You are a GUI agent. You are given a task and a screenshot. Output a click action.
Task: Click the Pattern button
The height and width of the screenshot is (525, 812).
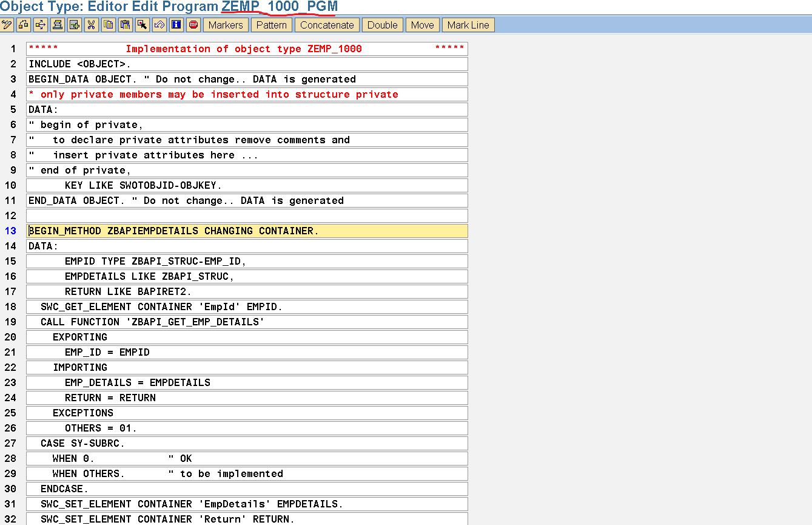(271, 25)
